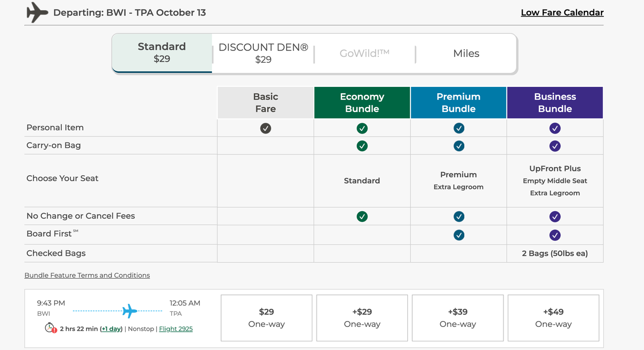
Task: Click the Personal Item checkmark under Economy Bundle
Action: (362, 128)
